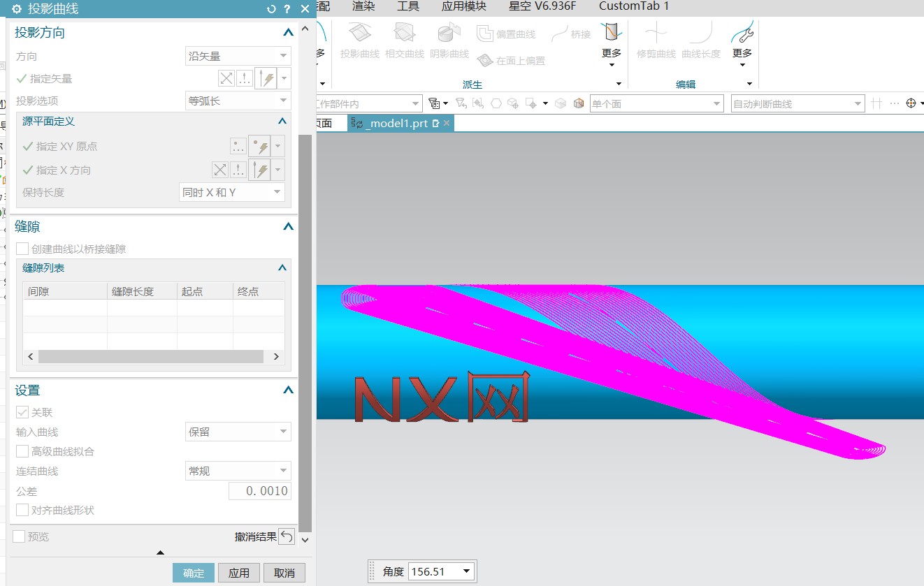Viewport: 924px width, 586px height.
Task: Open 保持长度 dropdown showing 同时 X 和 Y
Action: (x=232, y=192)
